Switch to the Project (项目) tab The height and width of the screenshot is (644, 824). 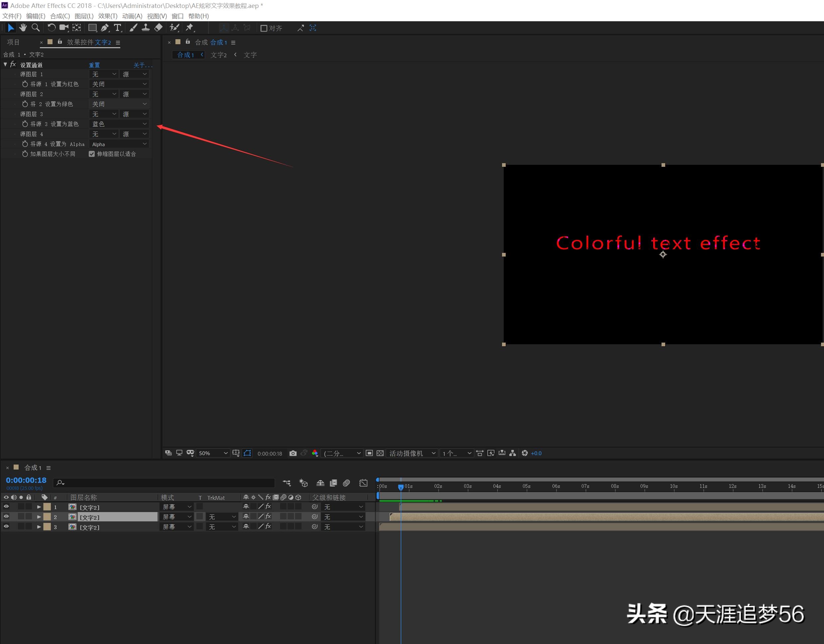click(x=13, y=42)
